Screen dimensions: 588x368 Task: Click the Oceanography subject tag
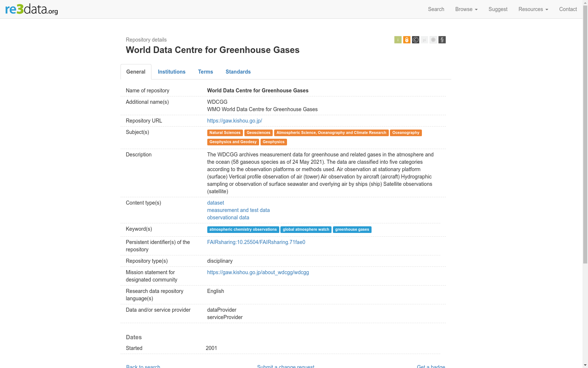click(406, 133)
